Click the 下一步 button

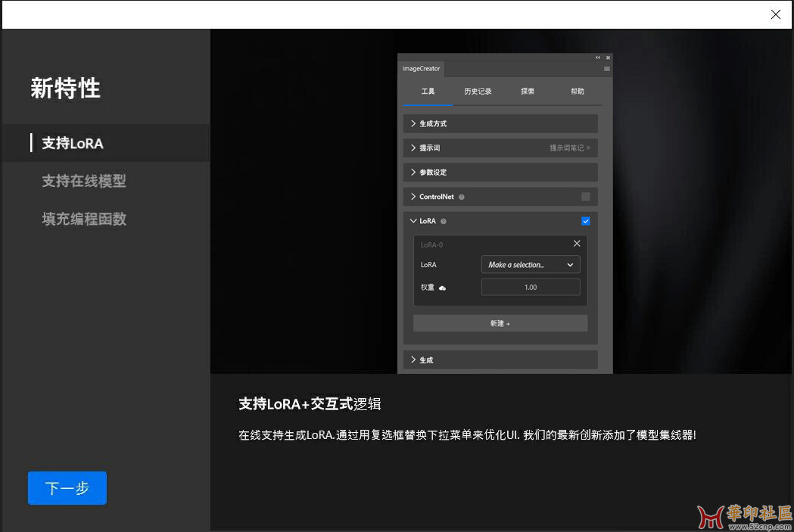pos(67,488)
